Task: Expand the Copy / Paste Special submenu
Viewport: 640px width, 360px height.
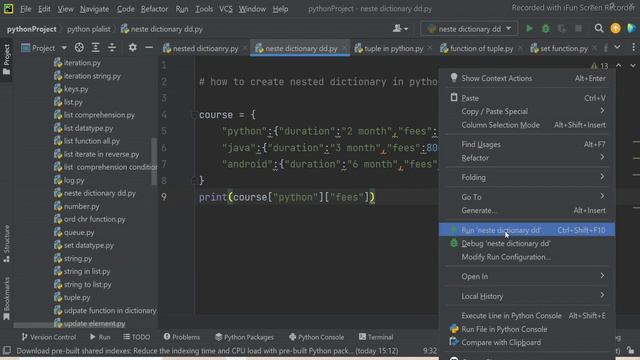Action: click(527, 111)
